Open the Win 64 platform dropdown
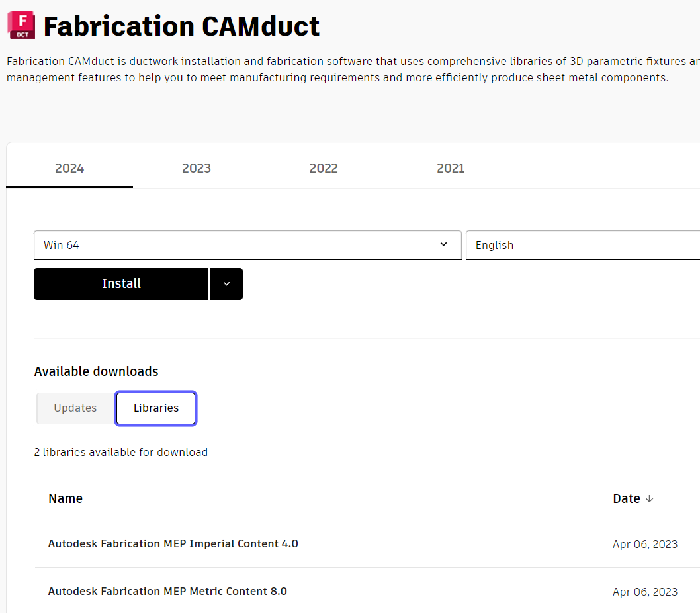 (x=247, y=246)
